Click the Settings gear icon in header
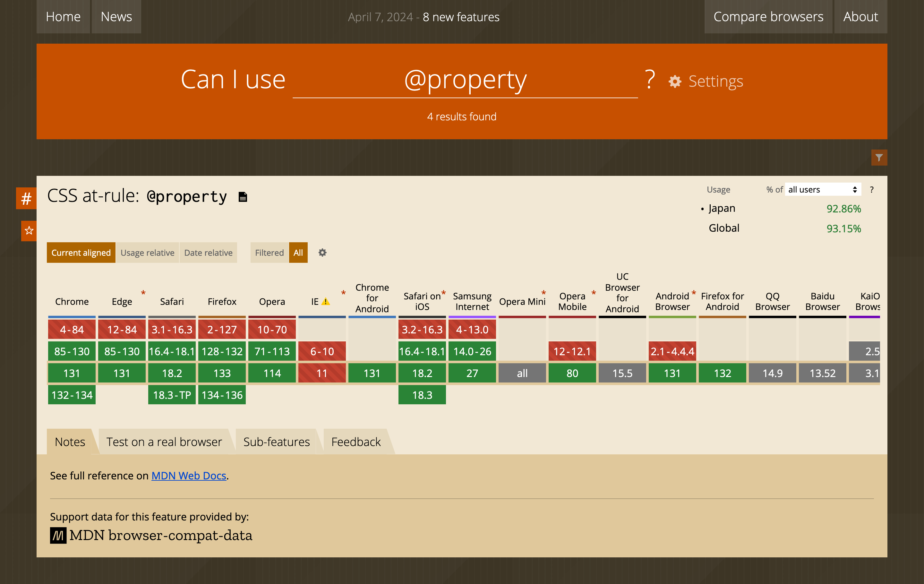 (x=675, y=82)
